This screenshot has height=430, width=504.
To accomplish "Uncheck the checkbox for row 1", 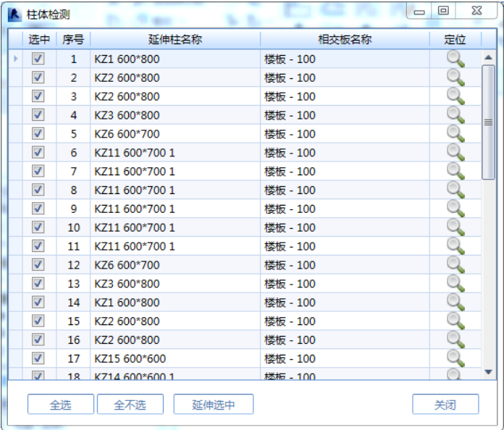I will [38, 59].
